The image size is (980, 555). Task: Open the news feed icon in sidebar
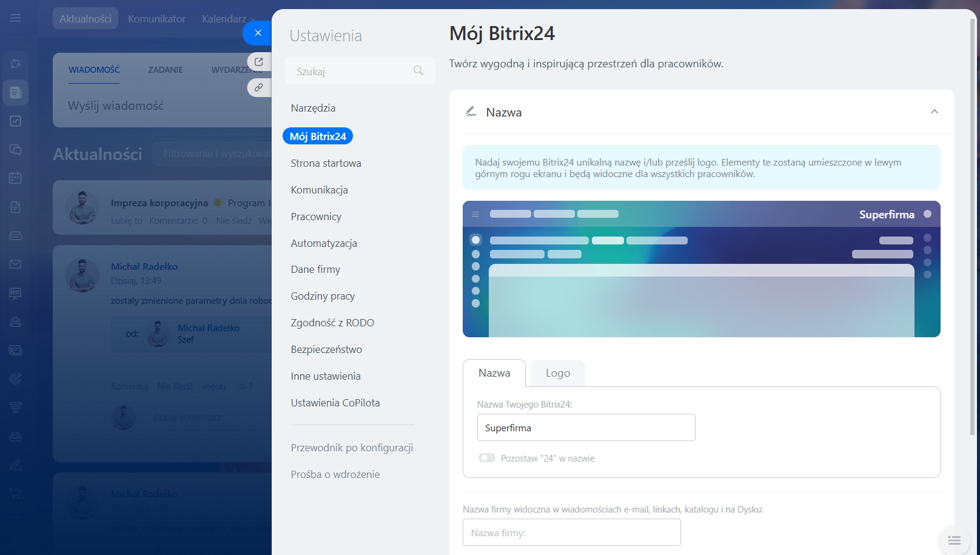coord(16,92)
